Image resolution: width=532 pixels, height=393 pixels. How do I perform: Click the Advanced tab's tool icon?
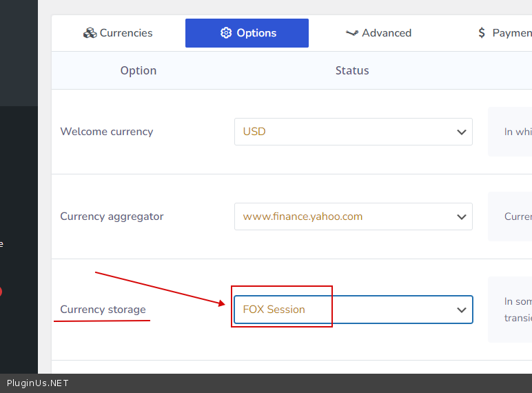(x=351, y=33)
